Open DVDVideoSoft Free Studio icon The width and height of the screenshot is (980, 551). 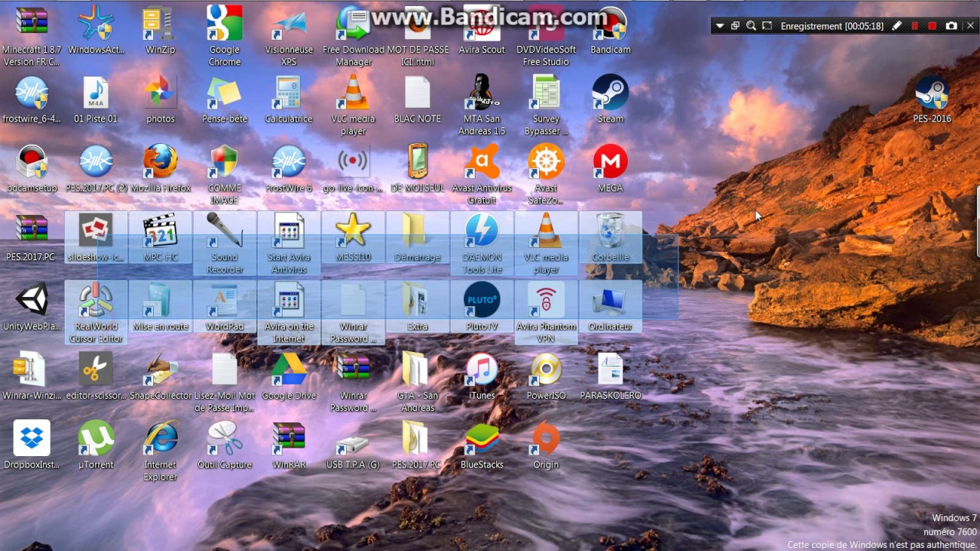point(546,23)
